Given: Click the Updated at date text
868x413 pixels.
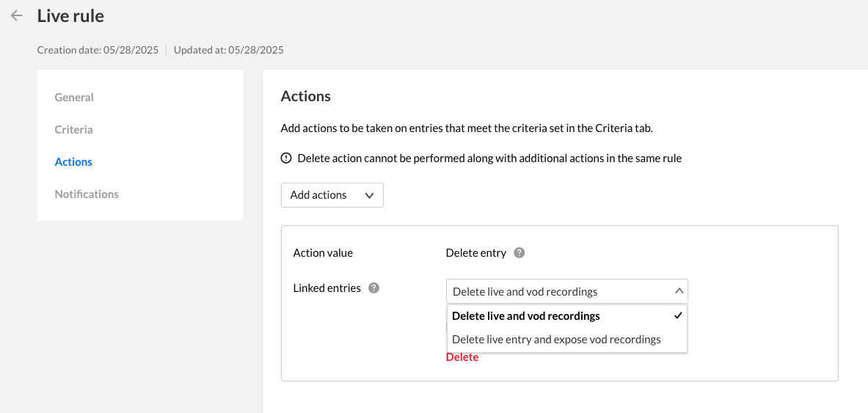Looking at the screenshot, I should point(229,51).
